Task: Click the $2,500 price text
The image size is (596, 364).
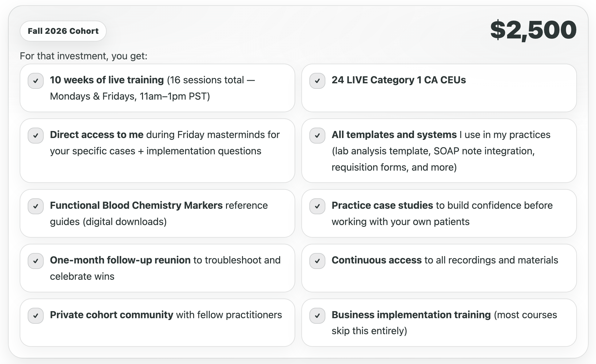Action: pos(533,30)
